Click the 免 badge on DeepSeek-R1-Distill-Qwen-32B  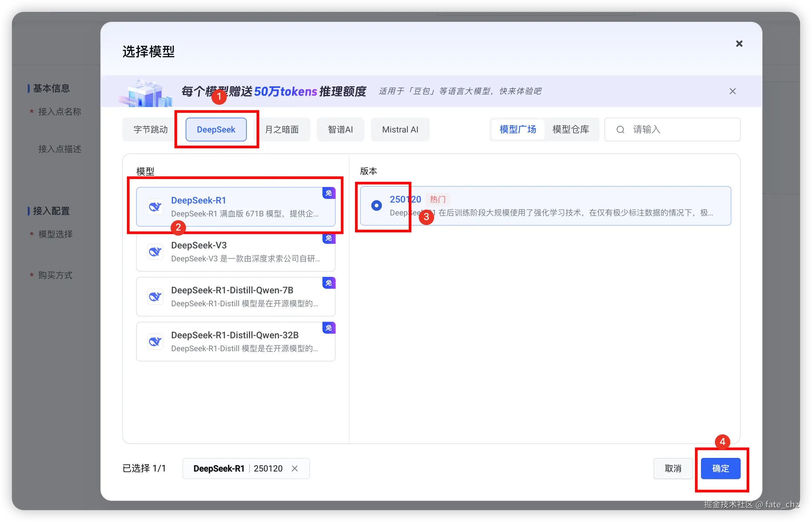(328, 328)
